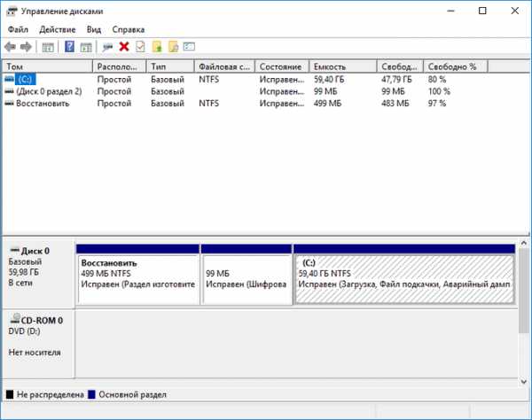Screen dimensions: 532x420
Task: Click the 59,98 ГБ disk size text
Action: 24,272
